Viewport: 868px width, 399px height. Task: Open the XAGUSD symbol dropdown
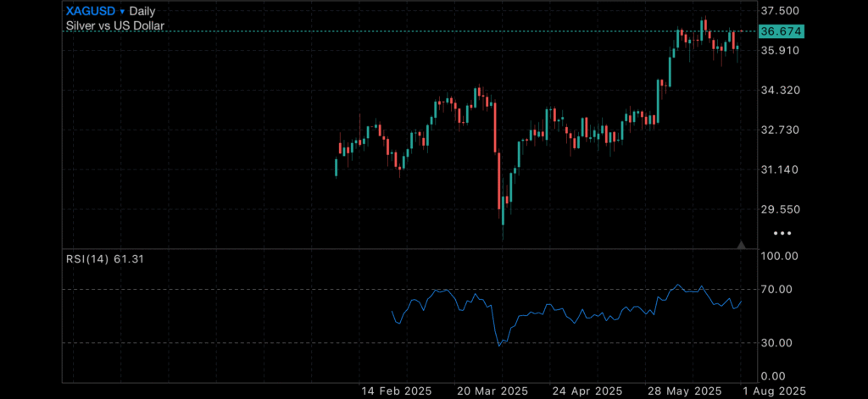pos(95,11)
